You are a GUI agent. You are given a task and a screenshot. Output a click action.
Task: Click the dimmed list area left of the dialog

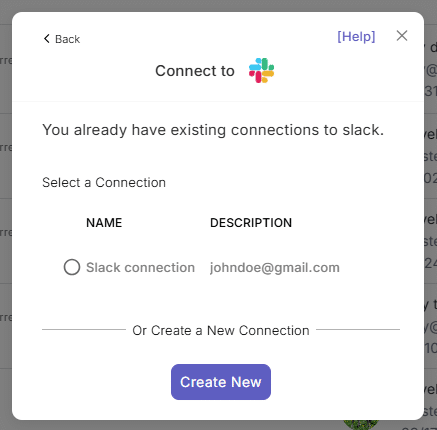tap(6, 215)
